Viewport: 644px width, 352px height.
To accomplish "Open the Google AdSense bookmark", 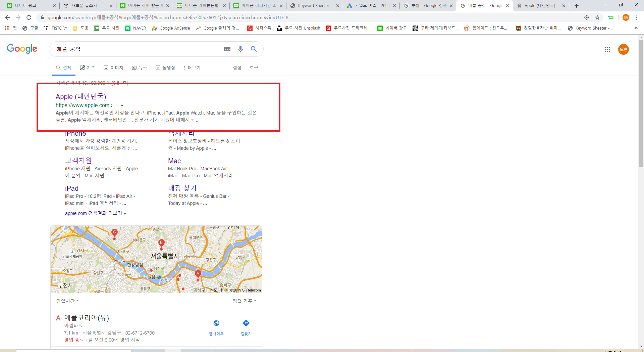I will point(171,28).
